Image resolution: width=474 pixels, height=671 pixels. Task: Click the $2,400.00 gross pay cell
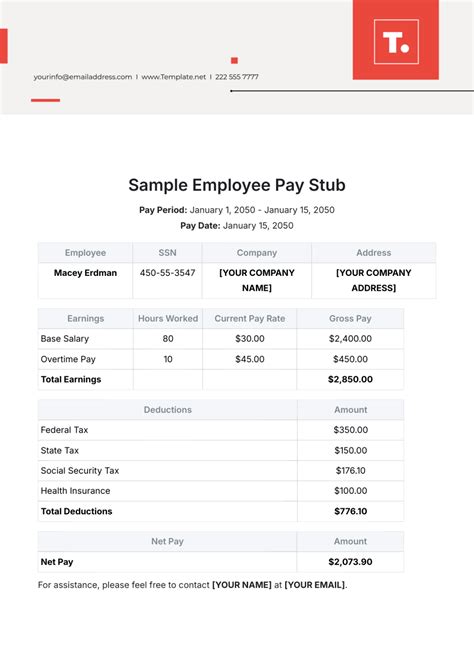350,339
